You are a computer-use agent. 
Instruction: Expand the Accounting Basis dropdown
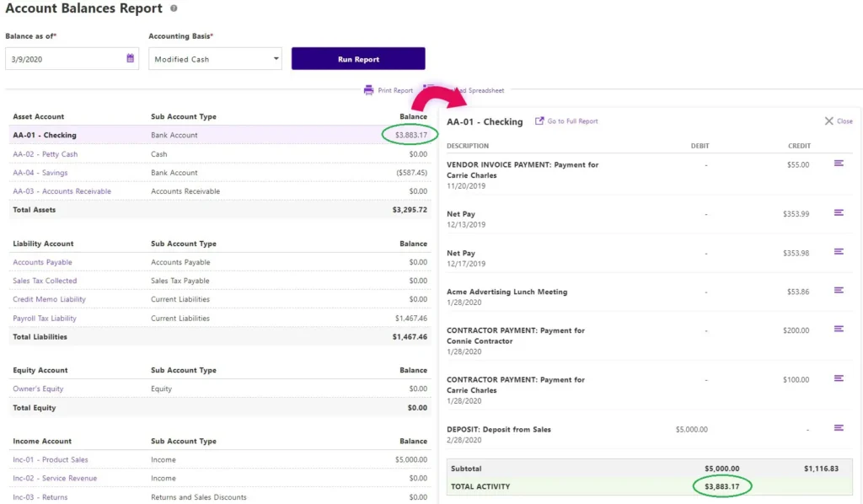[x=215, y=58]
